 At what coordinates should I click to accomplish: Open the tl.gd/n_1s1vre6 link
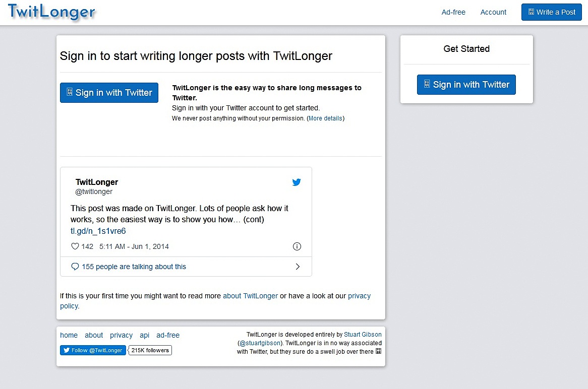(x=98, y=231)
